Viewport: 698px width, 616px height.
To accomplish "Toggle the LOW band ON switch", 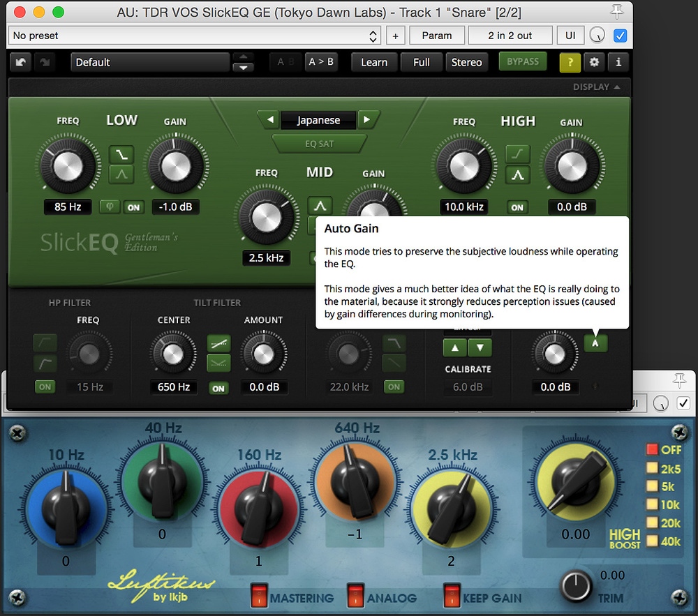I will (133, 207).
